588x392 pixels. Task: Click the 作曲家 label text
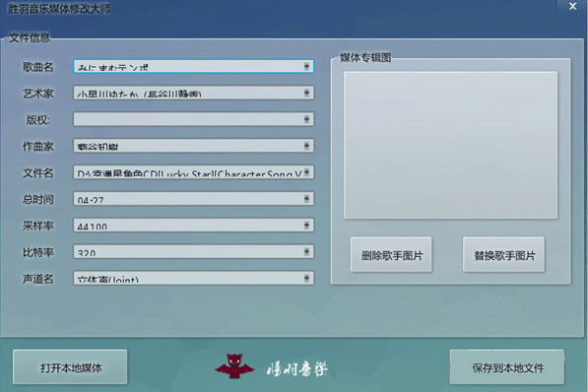coord(37,147)
